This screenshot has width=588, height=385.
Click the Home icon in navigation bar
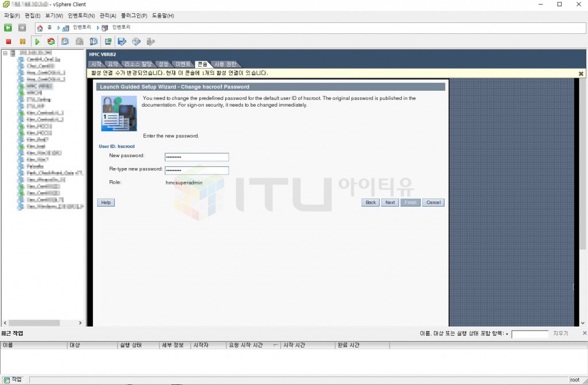(40, 28)
